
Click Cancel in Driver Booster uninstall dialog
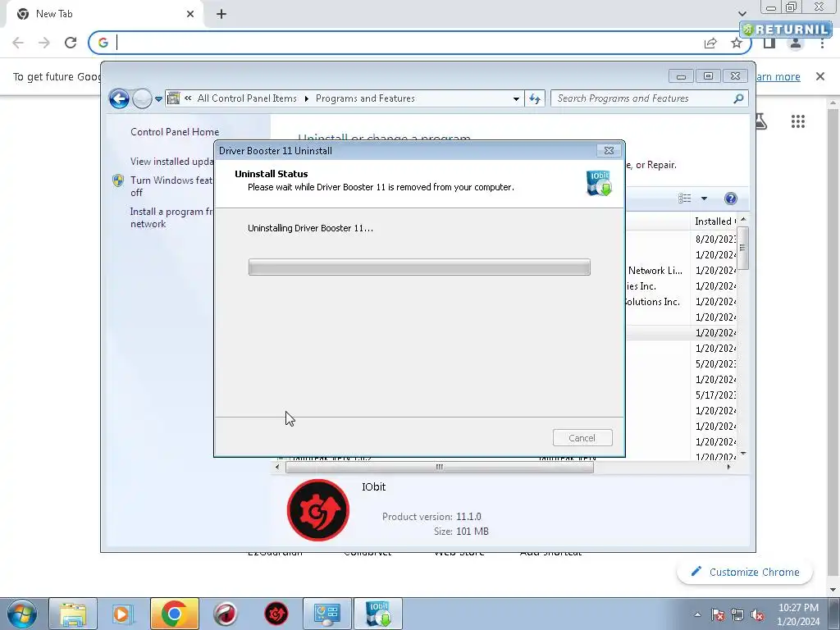click(x=582, y=438)
